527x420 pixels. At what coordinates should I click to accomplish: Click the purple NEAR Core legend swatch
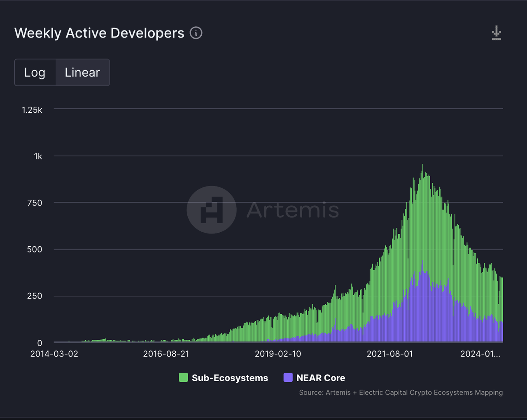click(288, 378)
